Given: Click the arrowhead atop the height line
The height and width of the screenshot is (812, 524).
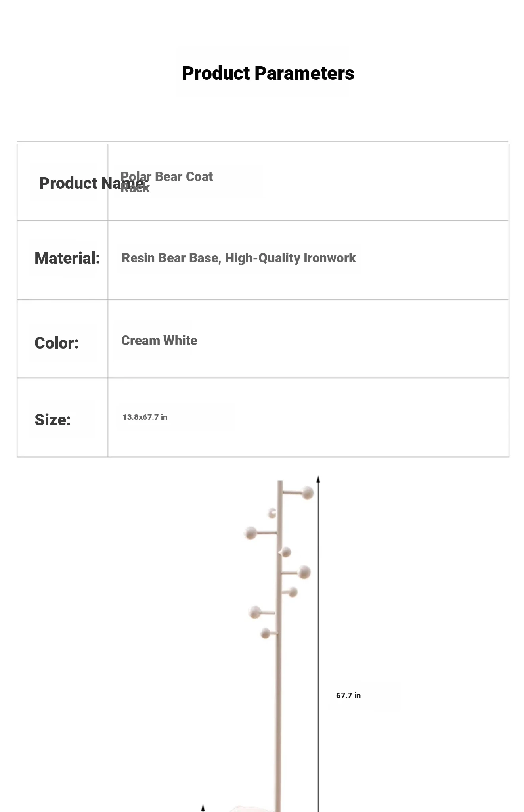Looking at the screenshot, I should coord(318,479).
